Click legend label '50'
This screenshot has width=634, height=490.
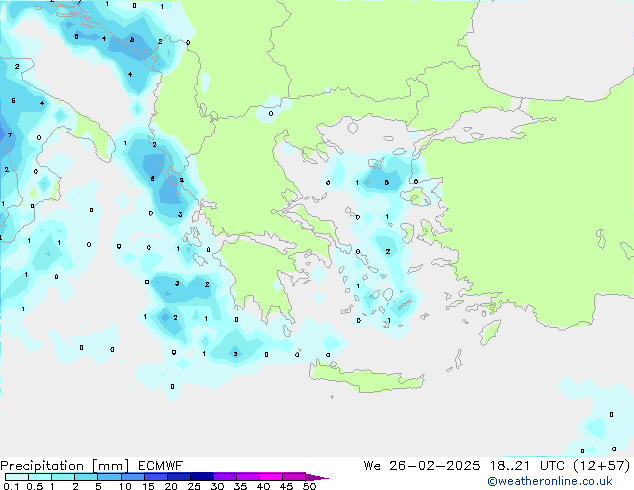(x=309, y=486)
